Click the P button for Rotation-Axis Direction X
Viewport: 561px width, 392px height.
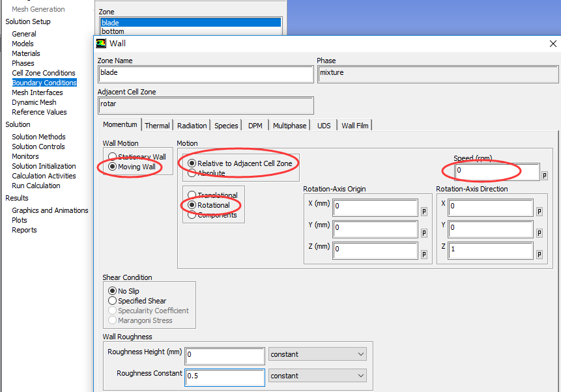pyautogui.click(x=539, y=212)
